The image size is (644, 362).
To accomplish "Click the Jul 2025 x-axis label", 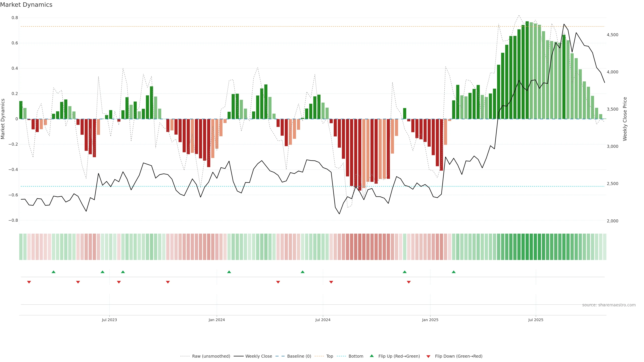I will tap(536, 320).
